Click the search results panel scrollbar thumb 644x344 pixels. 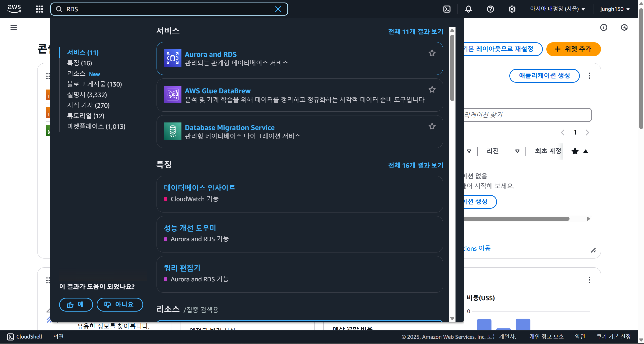452,67
